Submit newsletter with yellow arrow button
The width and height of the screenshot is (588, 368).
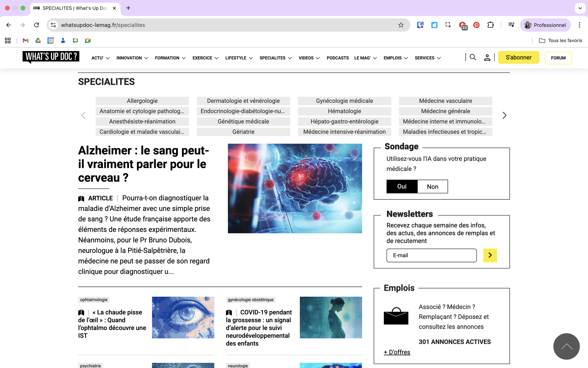[x=490, y=255]
